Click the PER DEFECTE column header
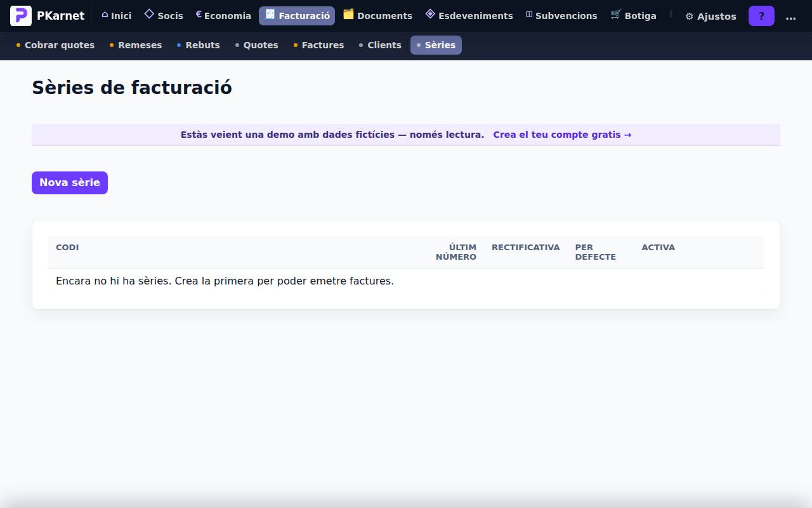The width and height of the screenshot is (812, 508). [596, 252]
